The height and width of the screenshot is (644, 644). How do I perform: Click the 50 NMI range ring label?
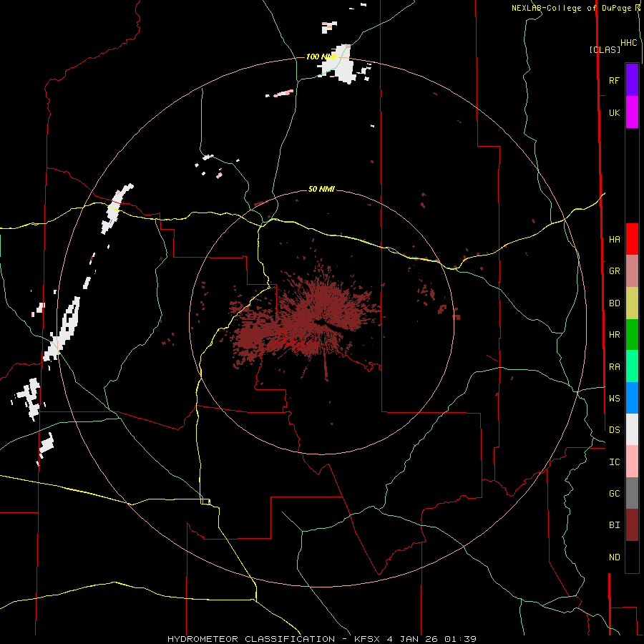[321, 189]
